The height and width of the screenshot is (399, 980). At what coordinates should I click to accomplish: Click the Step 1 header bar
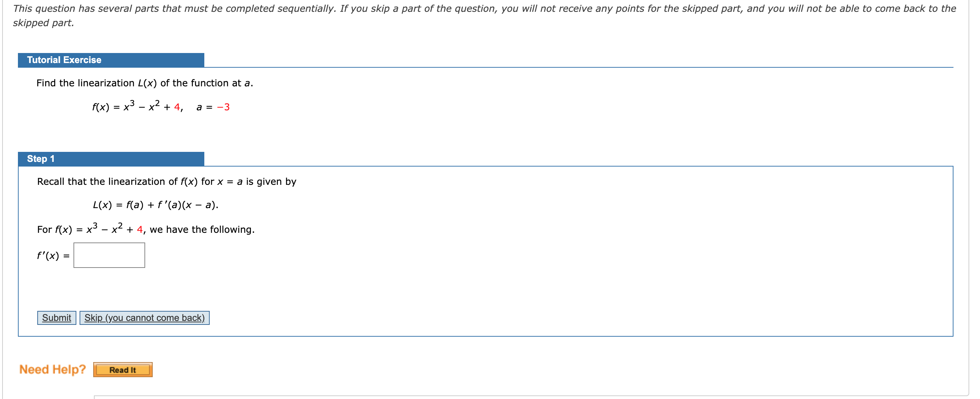41,158
